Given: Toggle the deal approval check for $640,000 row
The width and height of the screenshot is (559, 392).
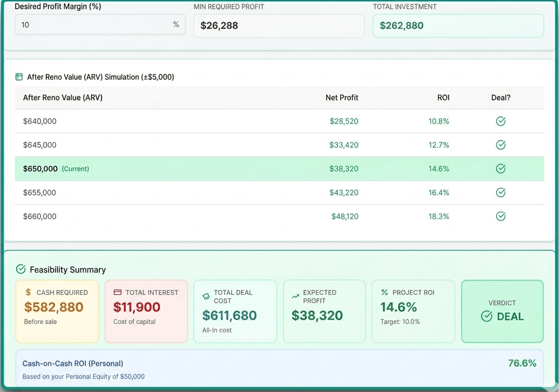Looking at the screenshot, I should point(501,121).
